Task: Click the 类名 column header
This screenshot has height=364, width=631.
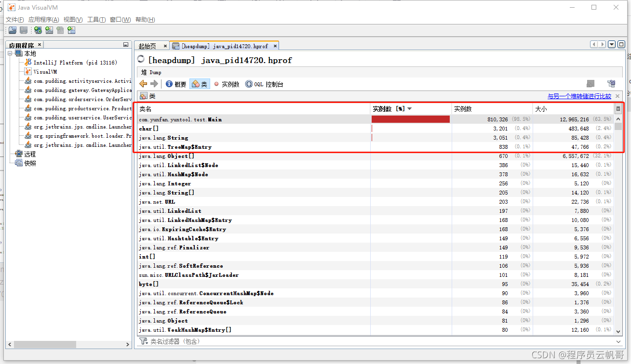Action: click(254, 109)
